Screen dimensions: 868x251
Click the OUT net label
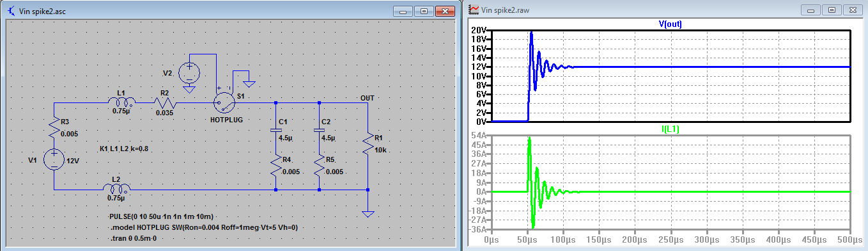pyautogui.click(x=367, y=98)
